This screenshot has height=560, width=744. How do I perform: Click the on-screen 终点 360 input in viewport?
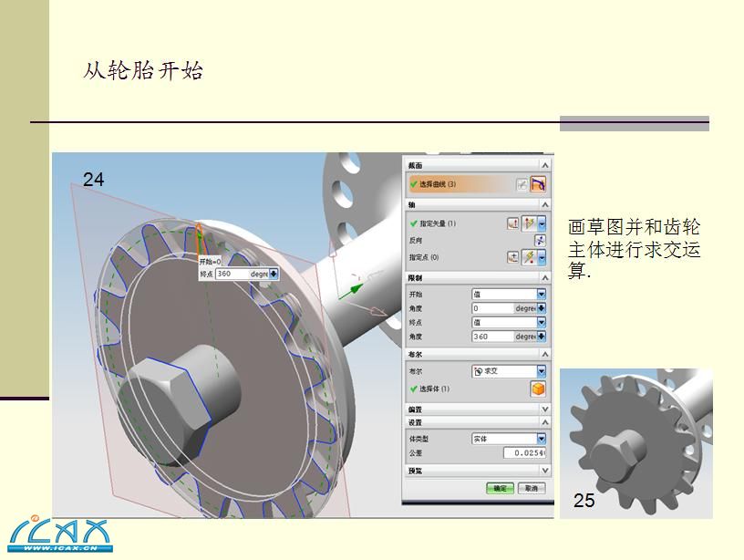click(232, 274)
